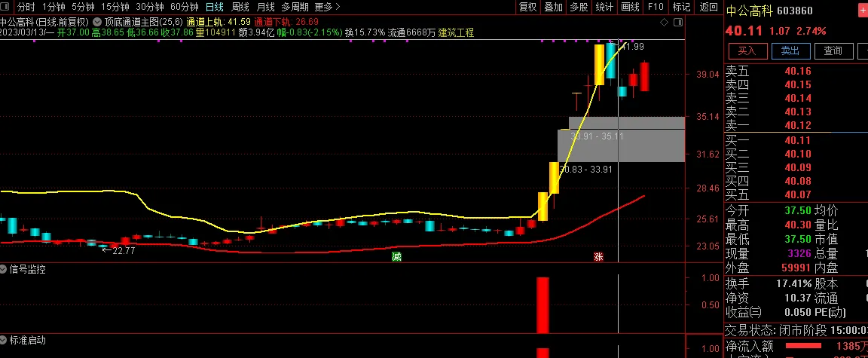Toggle 复权 price adjustment

[x=527, y=7]
